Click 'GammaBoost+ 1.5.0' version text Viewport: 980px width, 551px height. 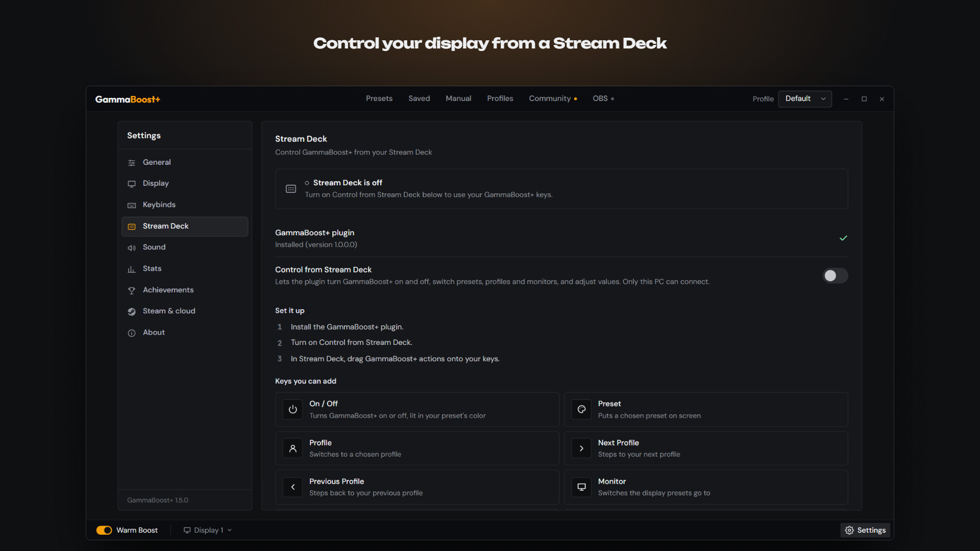point(158,500)
